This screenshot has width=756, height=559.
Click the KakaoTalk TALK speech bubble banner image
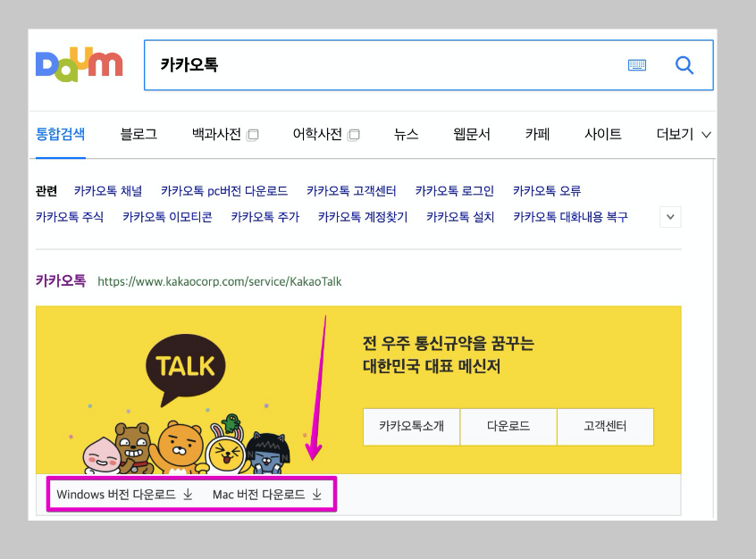pyautogui.click(x=186, y=369)
